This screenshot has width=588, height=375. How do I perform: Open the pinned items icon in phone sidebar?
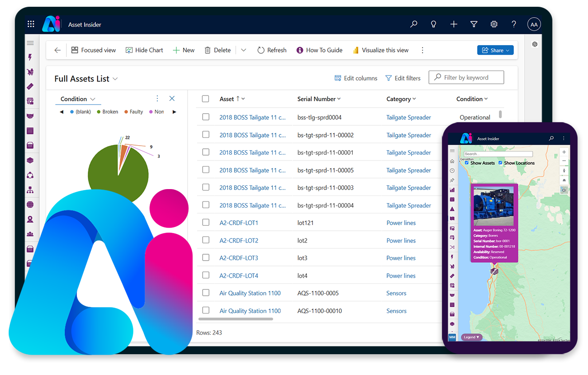pyautogui.click(x=452, y=180)
